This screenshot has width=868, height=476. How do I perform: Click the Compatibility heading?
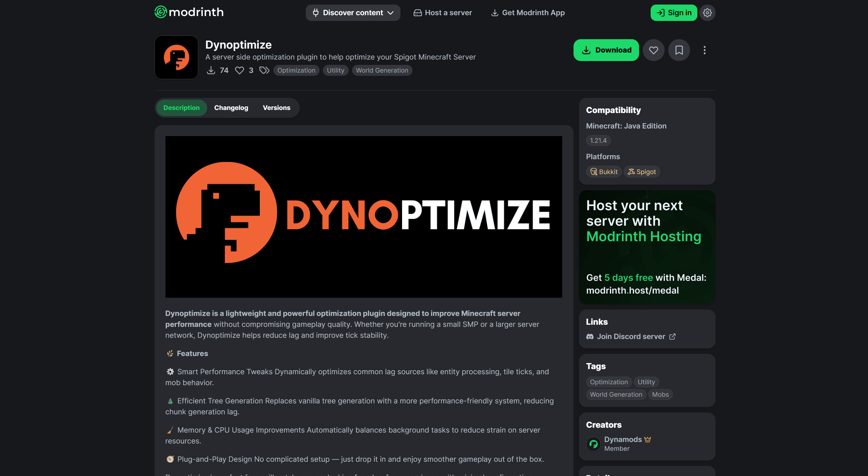[613, 110]
